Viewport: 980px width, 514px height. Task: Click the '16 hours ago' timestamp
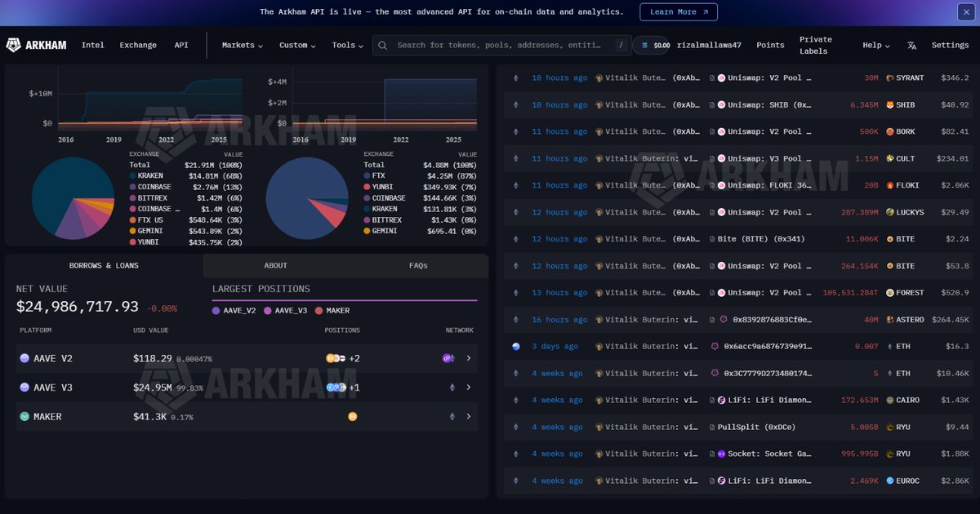559,320
